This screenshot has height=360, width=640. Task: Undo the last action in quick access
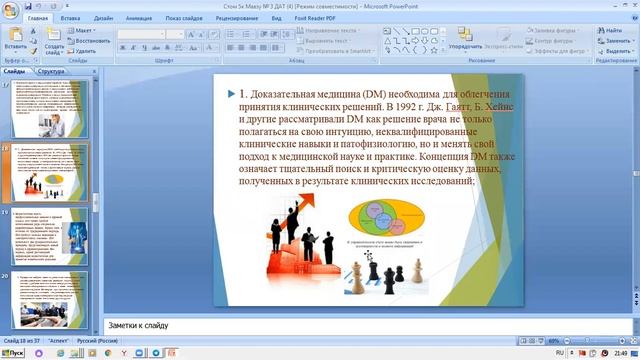[x=39, y=6]
